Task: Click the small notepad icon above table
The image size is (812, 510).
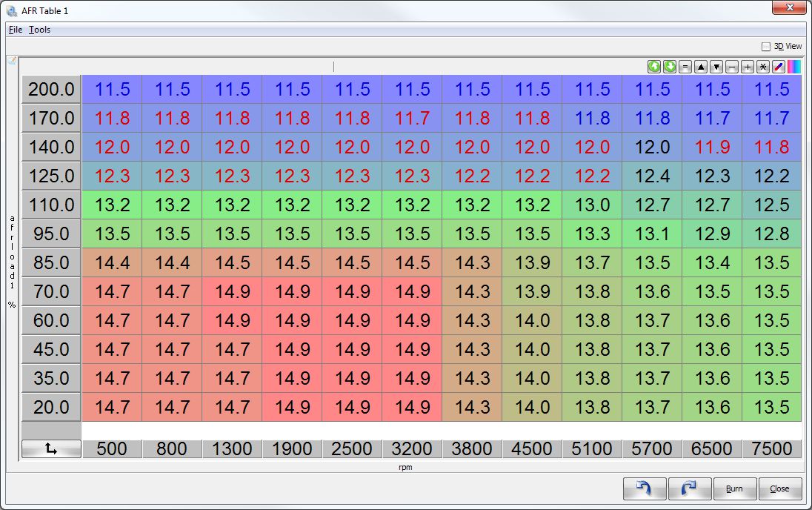Action: pos(12,61)
